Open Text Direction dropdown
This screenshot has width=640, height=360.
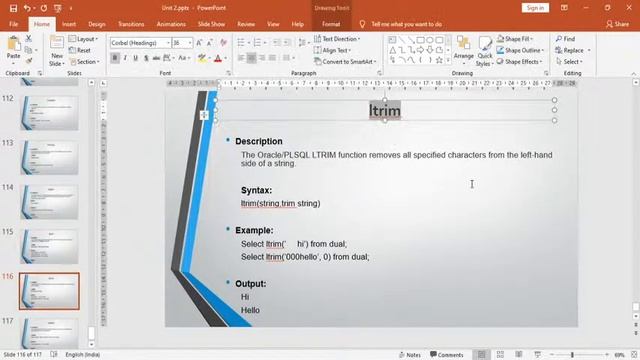click(x=337, y=39)
